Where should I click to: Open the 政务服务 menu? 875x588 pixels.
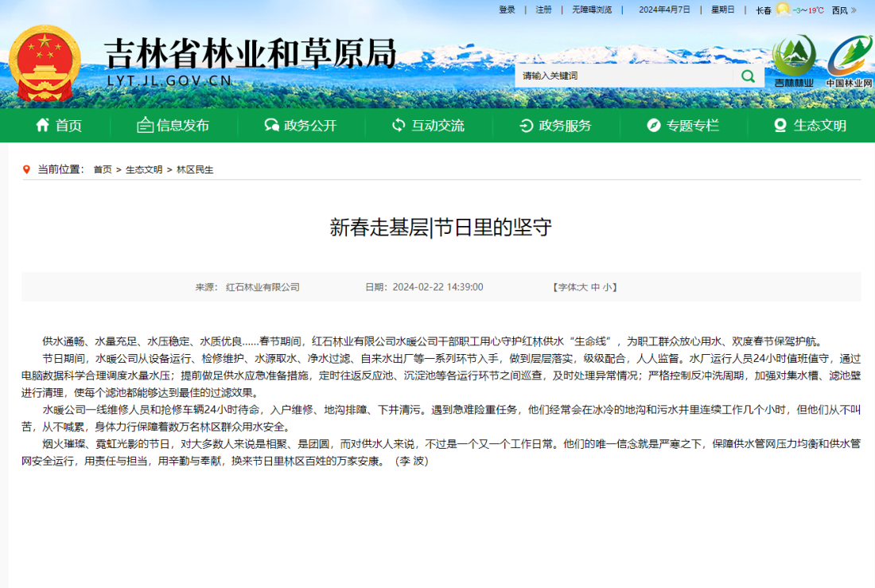click(555, 125)
